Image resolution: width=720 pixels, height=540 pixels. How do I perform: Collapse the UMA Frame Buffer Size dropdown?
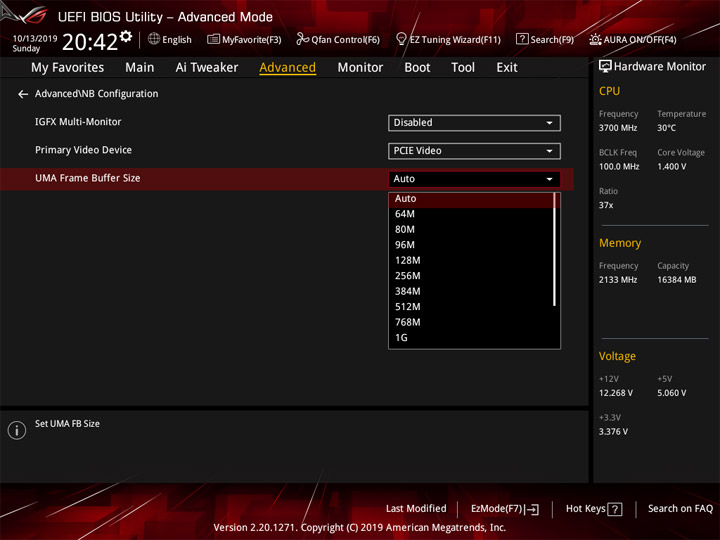(x=474, y=179)
